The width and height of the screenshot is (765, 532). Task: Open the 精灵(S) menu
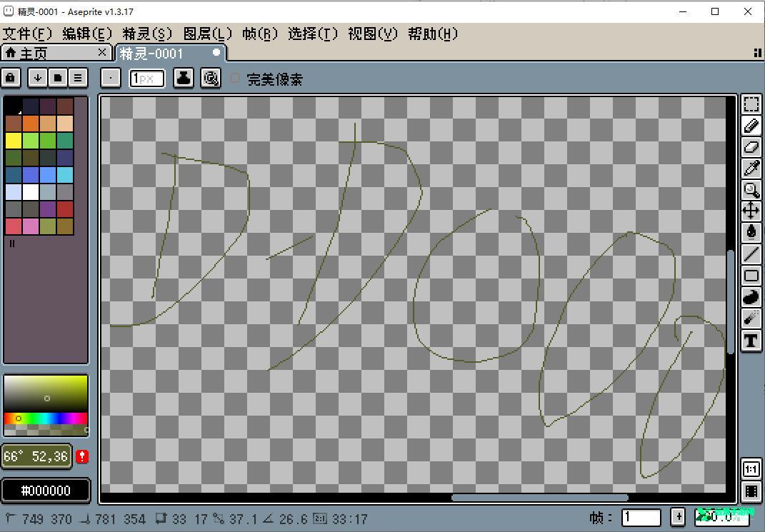point(147,34)
